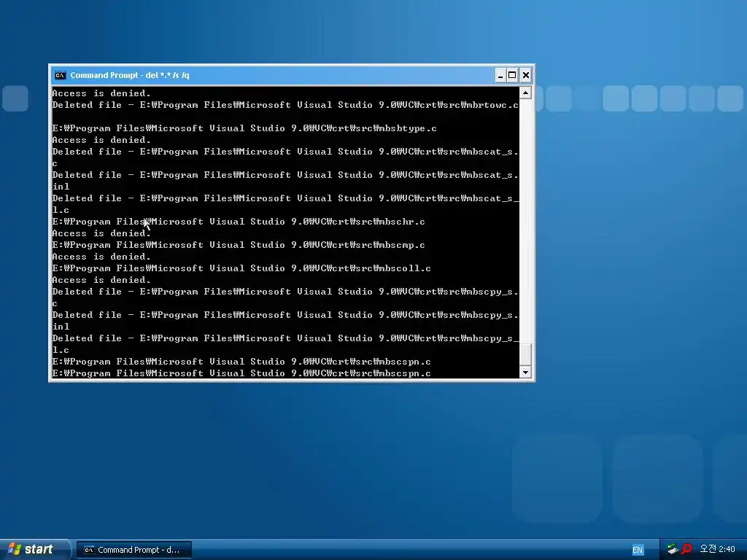Click the Command Prompt title bar text
Viewport: 747px width, 560px height.
(x=130, y=75)
